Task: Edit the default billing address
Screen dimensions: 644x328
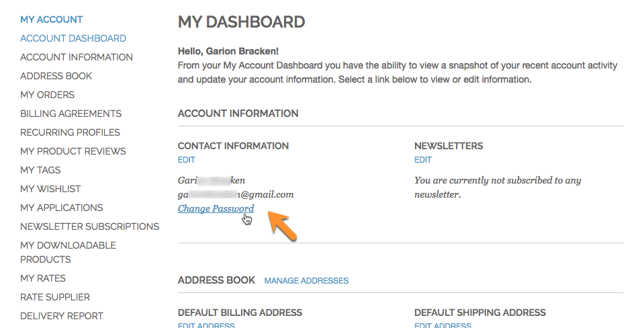Action: [x=205, y=325]
